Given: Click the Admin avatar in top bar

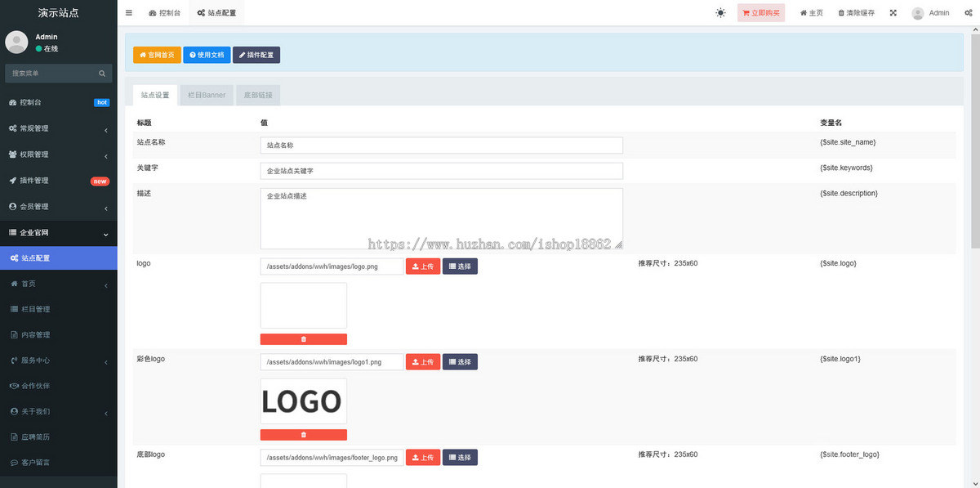Looking at the screenshot, I should point(918,13).
